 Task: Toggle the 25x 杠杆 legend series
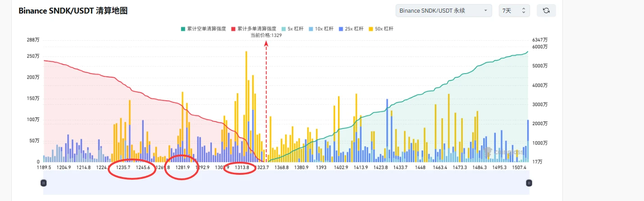click(x=351, y=29)
